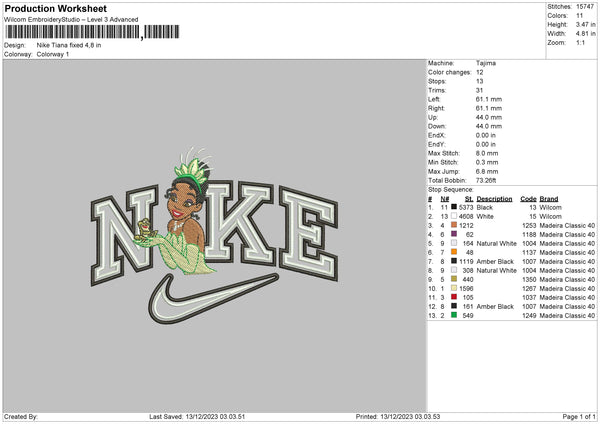Click the Right value 61.1 mm

(489, 108)
